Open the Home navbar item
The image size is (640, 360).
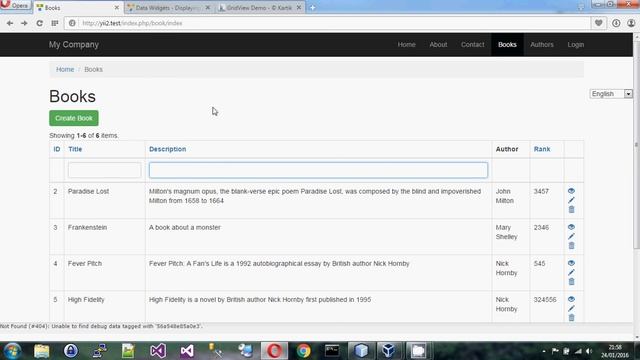point(407,44)
